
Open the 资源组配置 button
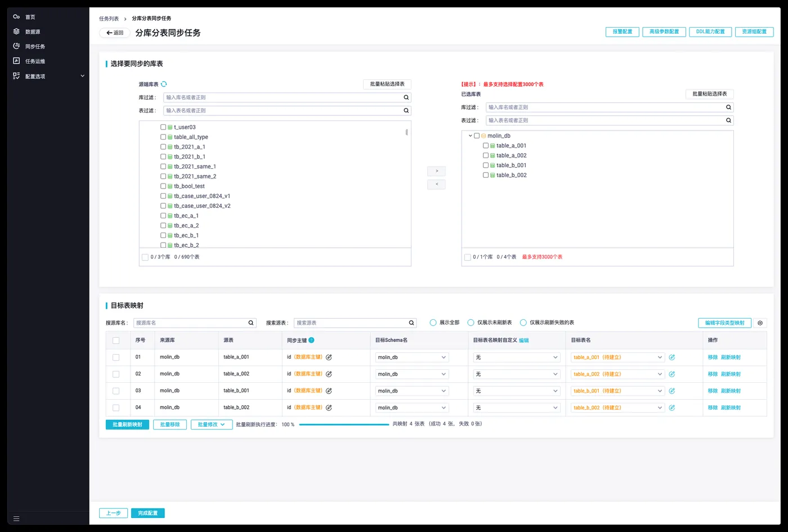pos(754,32)
